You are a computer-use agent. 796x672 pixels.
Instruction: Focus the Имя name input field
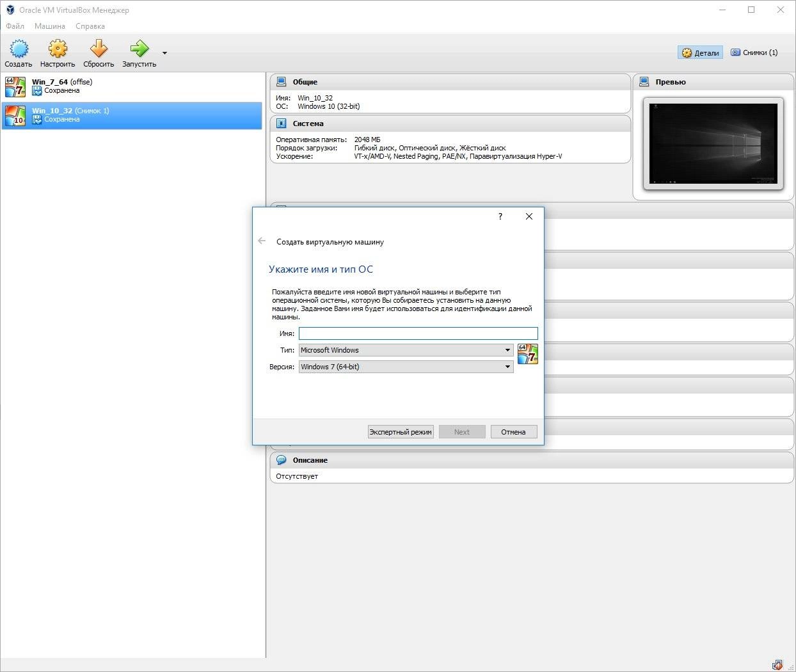point(418,333)
